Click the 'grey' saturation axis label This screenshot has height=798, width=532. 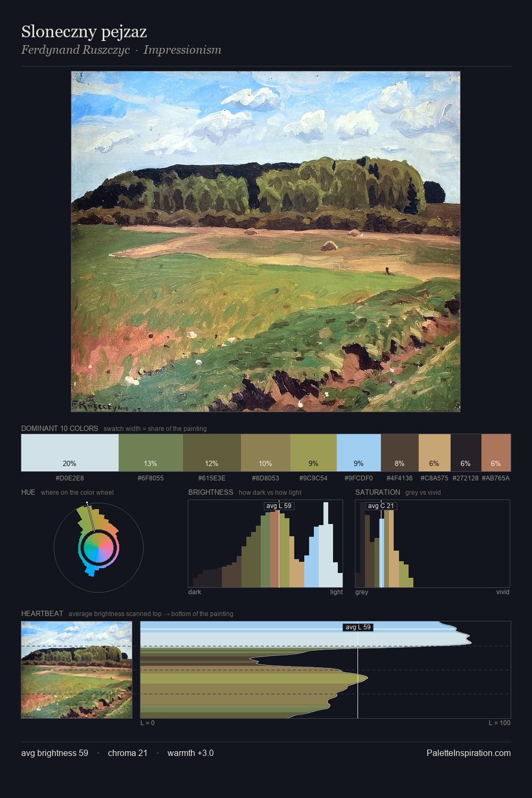(x=362, y=592)
